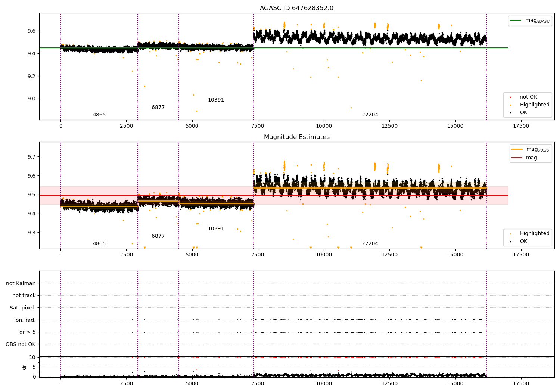Click the "10391" annotation in the top plot
This screenshot has height=392, width=560.
[216, 100]
